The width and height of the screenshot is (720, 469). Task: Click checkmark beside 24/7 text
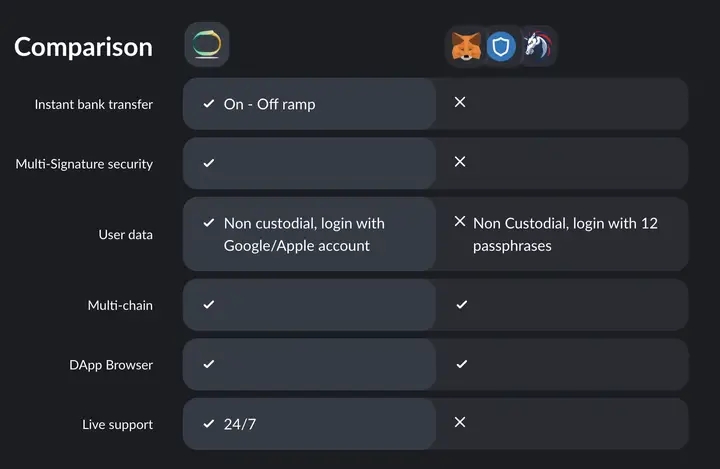208,424
